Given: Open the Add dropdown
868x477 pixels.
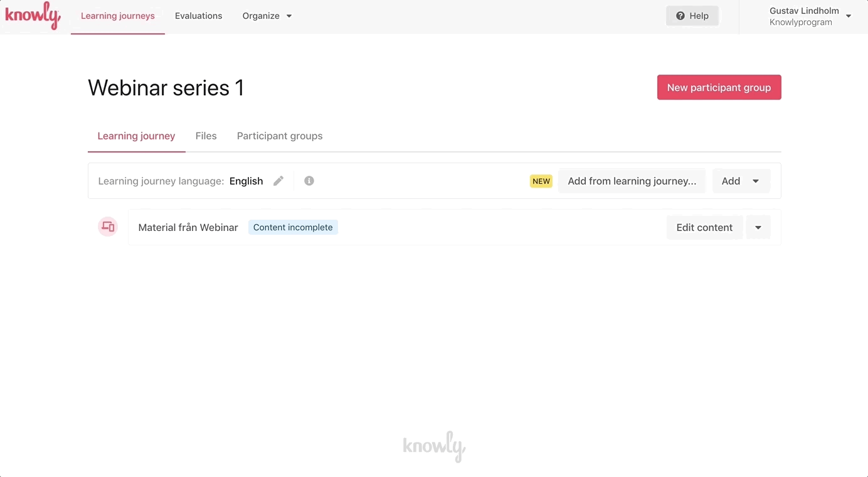Looking at the screenshot, I should click(741, 181).
